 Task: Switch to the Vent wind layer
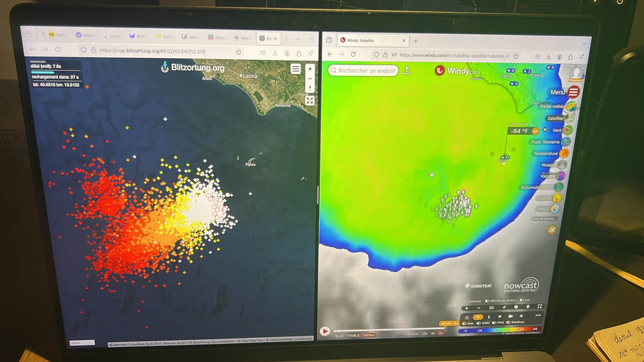coord(567,130)
